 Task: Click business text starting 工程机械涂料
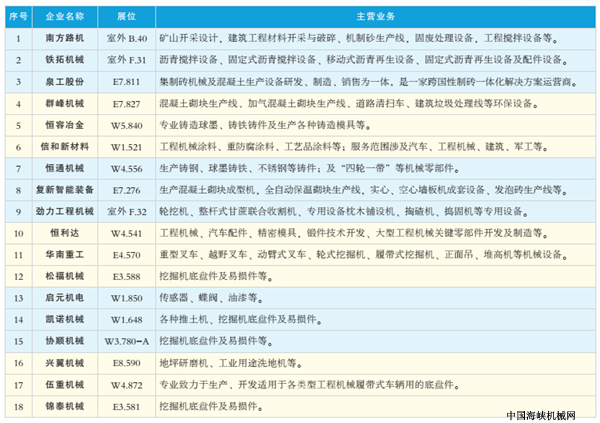pyautogui.click(x=354, y=147)
